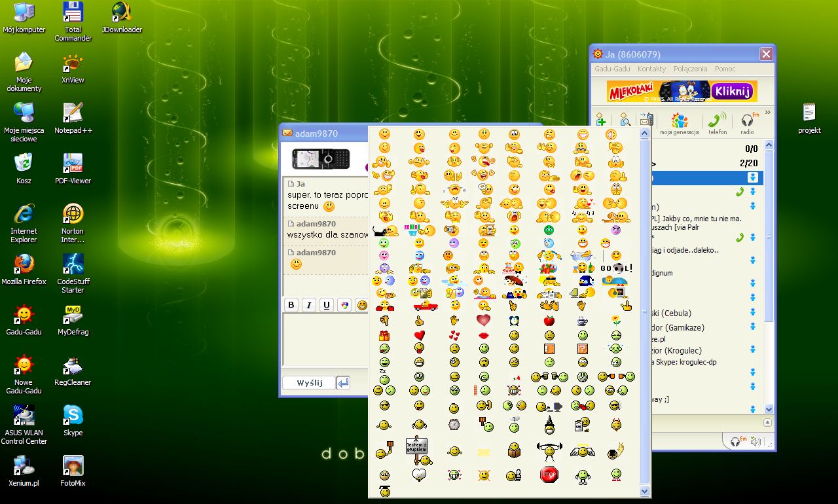Open the find contact search icon
This screenshot has height=504, width=838.
click(625, 119)
